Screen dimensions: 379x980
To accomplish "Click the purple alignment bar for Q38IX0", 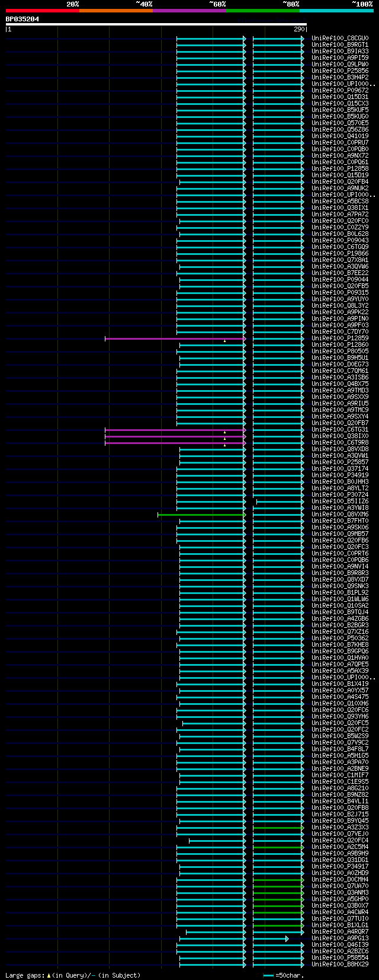I will [175, 437].
